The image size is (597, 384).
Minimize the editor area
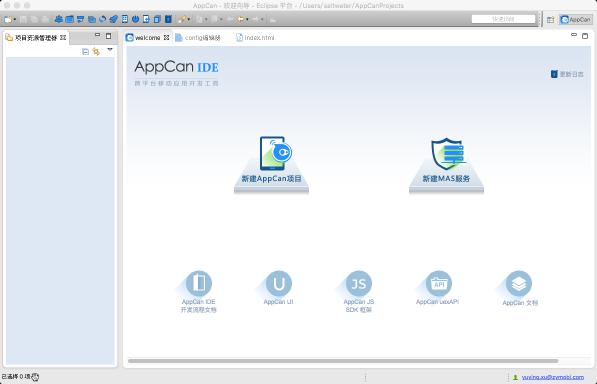coord(574,35)
